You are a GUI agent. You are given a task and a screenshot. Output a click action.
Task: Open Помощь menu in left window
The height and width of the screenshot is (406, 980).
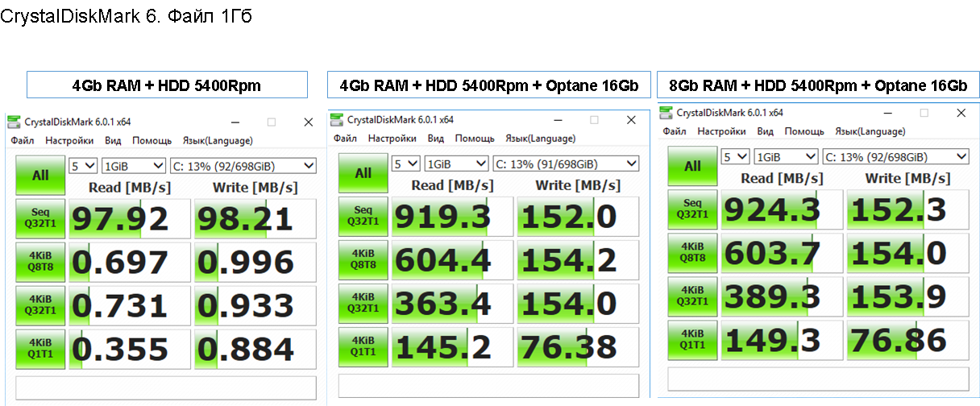coord(152,141)
